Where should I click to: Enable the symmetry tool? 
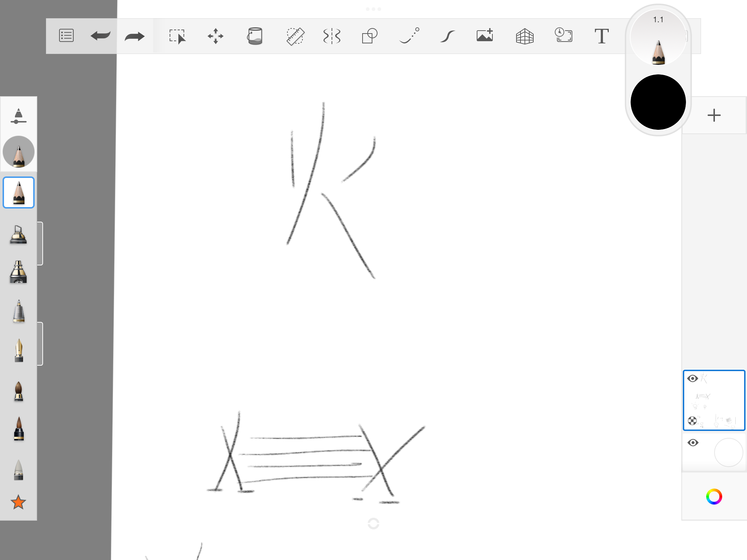(332, 36)
